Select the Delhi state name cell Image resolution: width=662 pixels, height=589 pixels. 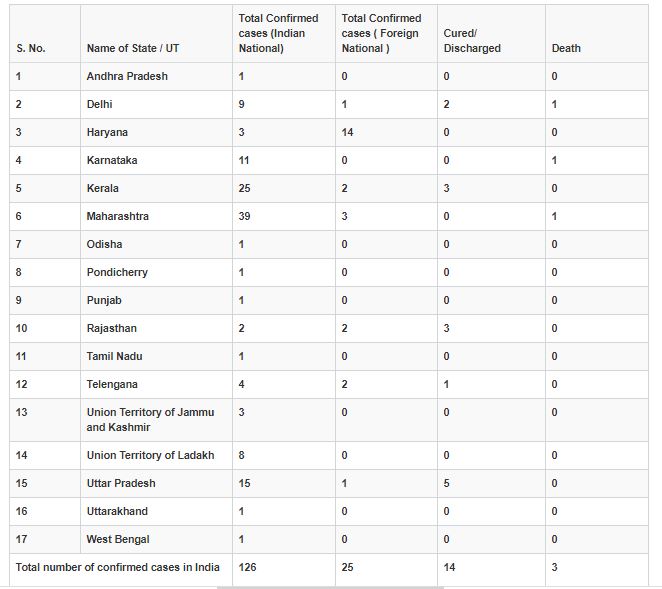[x=102, y=104]
